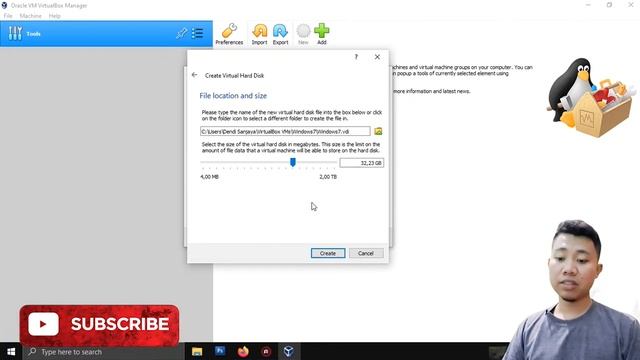This screenshot has height=360, width=640.
Task: Open Firefox from the taskbar
Action: pyautogui.click(x=243, y=351)
